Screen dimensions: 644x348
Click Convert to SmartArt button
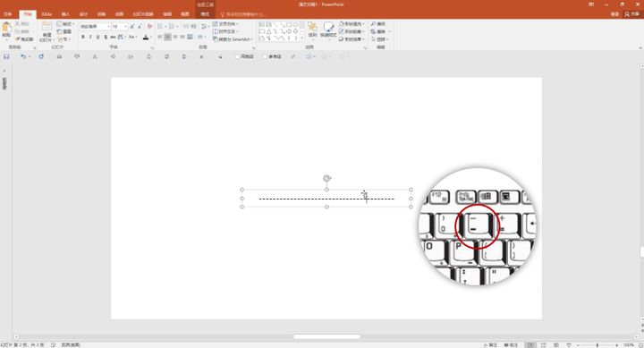point(233,39)
